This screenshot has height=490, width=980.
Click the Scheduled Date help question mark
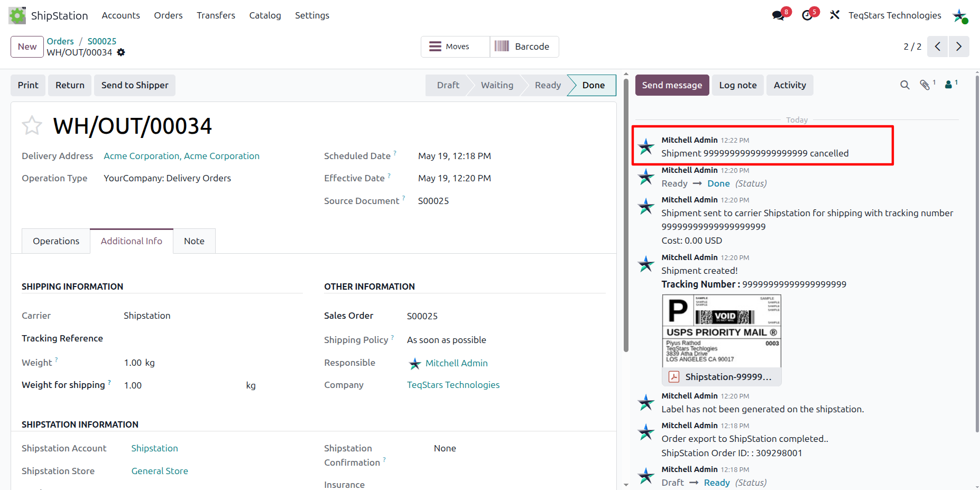point(395,153)
